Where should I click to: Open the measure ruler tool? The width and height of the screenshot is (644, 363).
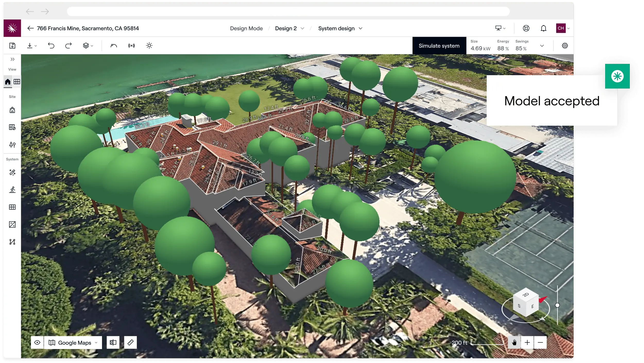coord(130,342)
